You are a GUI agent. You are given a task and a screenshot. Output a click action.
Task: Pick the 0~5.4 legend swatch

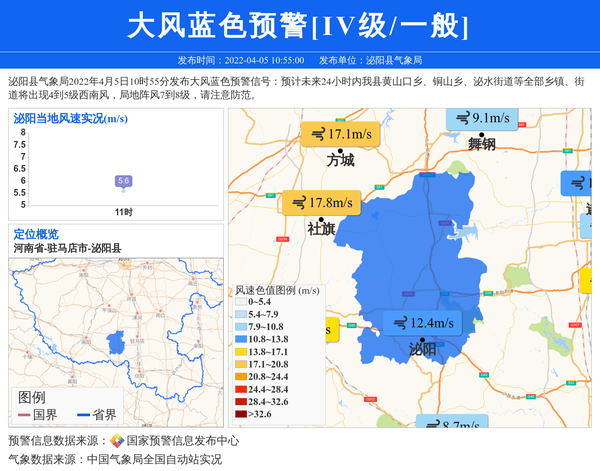pos(241,302)
